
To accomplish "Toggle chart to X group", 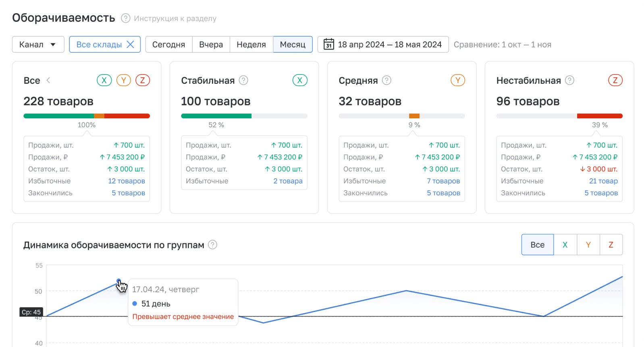I will (x=565, y=245).
